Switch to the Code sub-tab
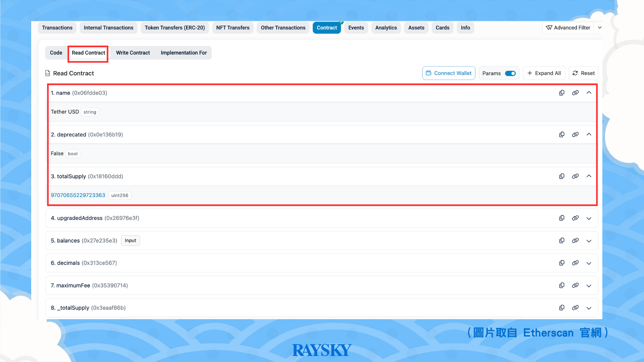This screenshot has height=362, width=644. 56,53
